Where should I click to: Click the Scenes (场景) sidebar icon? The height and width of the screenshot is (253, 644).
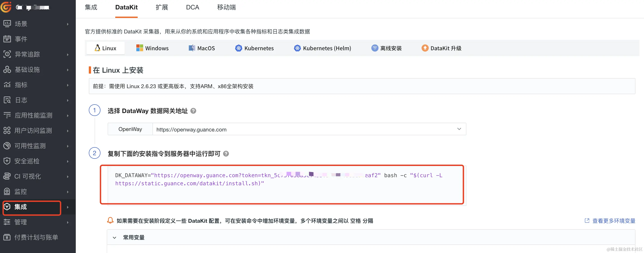pos(7,24)
